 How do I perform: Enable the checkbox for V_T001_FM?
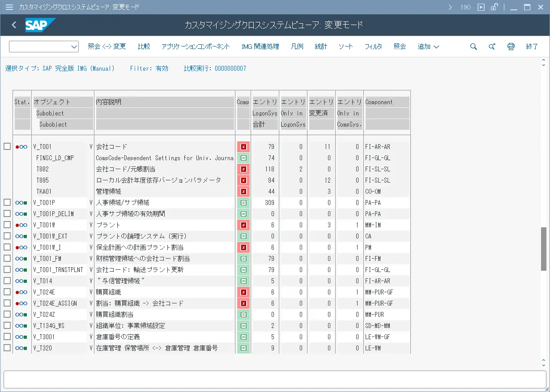pos(7,258)
